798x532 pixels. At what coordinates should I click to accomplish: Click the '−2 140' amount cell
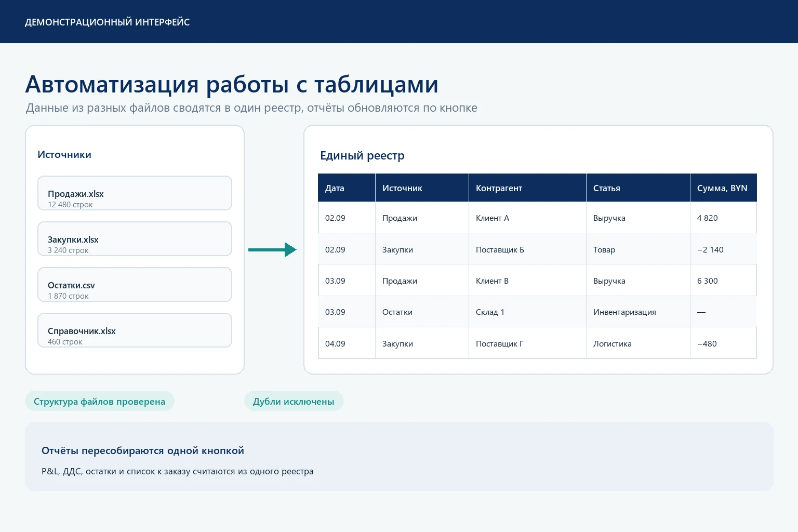pos(723,249)
